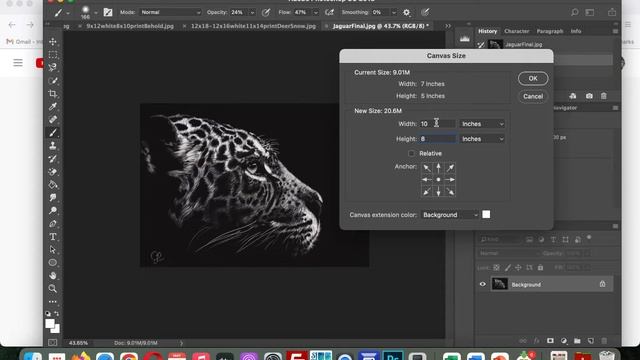Toggle the airbrush build-up icon
Image resolution: width=640 pixels, height=360 pixels.
click(329, 13)
